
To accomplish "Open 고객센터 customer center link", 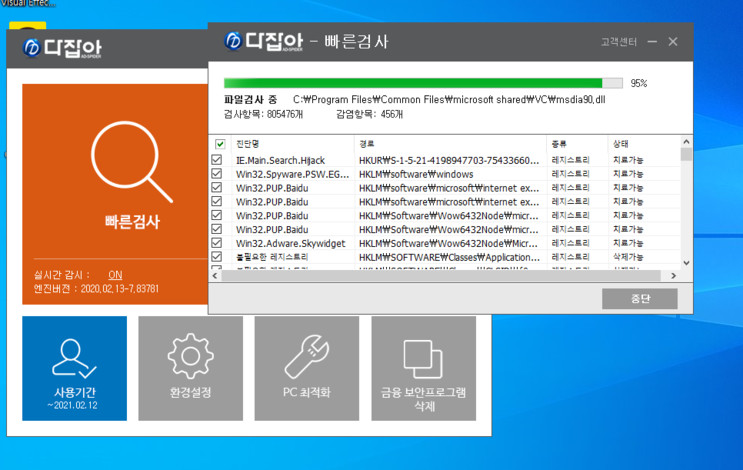I will pyautogui.click(x=619, y=42).
